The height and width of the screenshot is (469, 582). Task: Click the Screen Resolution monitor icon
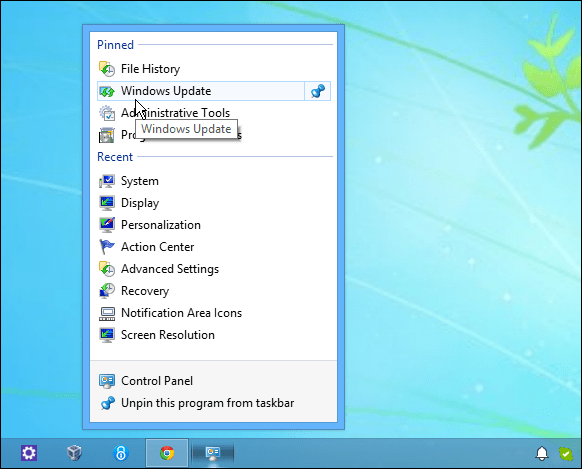tap(107, 335)
